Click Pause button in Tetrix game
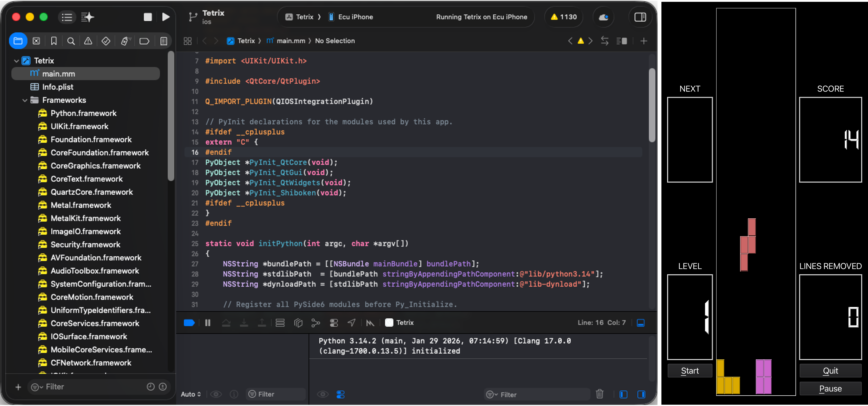Screen dimensions: 868x406 830,389
